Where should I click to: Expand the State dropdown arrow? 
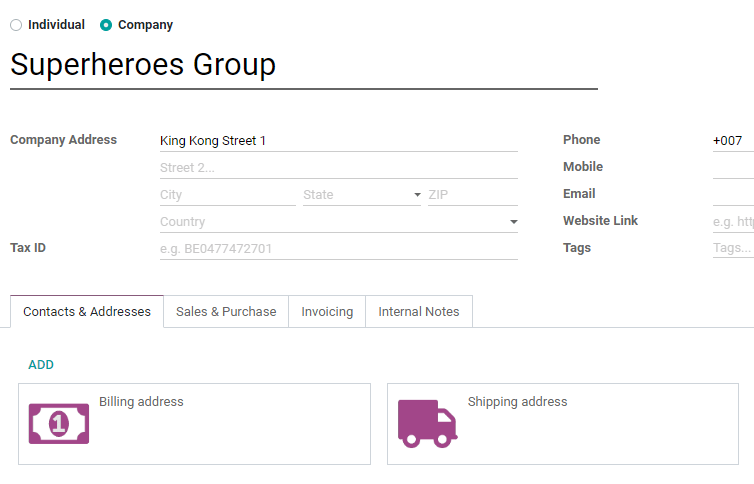pos(416,195)
